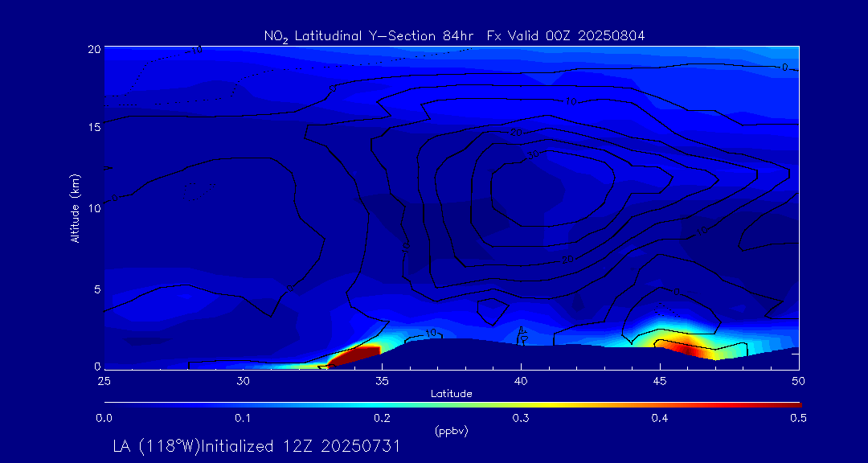Click the 30 tick on the Latitude axis
868x463 pixels.
(243, 381)
